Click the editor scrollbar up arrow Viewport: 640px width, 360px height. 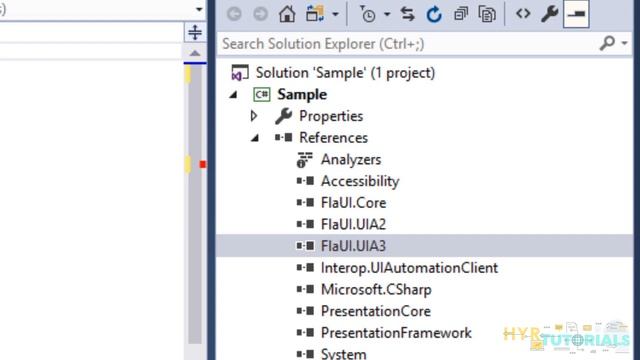[195, 53]
